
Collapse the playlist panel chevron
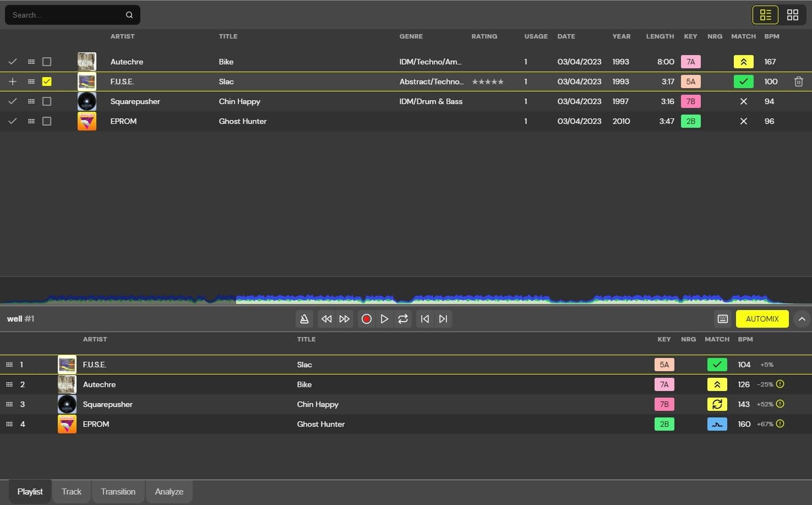coord(802,319)
